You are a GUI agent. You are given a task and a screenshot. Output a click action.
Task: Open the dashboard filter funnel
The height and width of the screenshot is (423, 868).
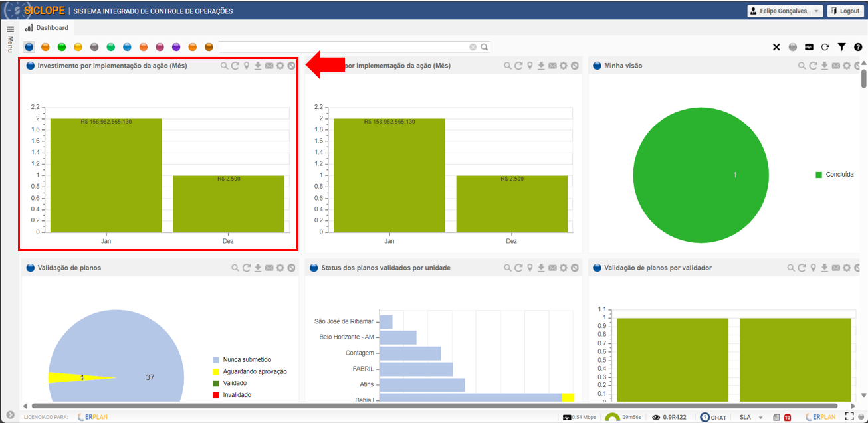coord(842,47)
